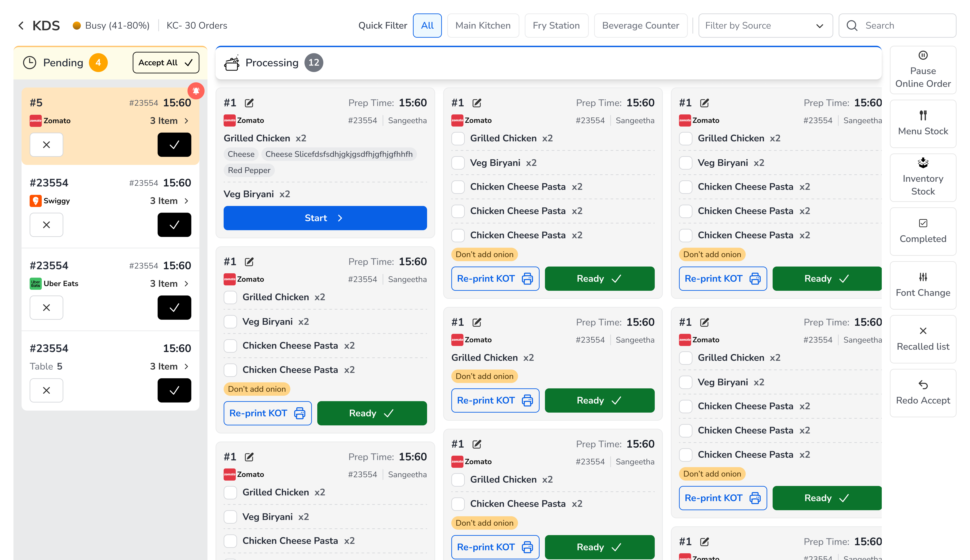Check Veg Biryani in second column top card
This screenshot has width=970, height=560.
coord(458,163)
